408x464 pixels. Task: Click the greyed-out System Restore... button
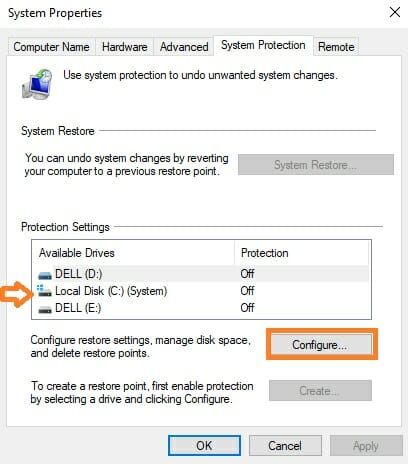[x=316, y=165]
